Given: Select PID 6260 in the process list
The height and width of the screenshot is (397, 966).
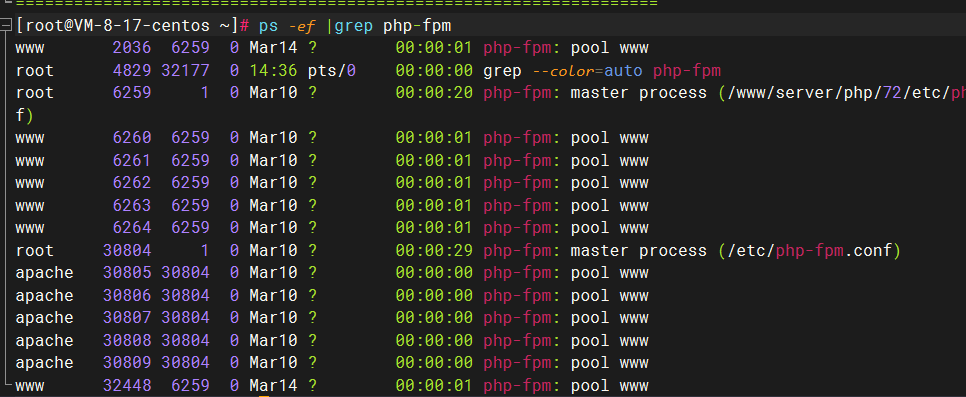Looking at the screenshot, I should click(132, 138).
